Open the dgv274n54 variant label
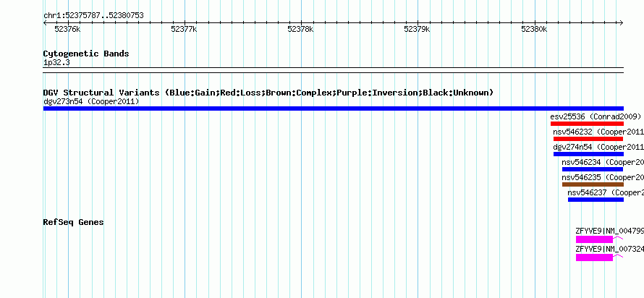The height and width of the screenshot is (298, 644). click(x=598, y=147)
